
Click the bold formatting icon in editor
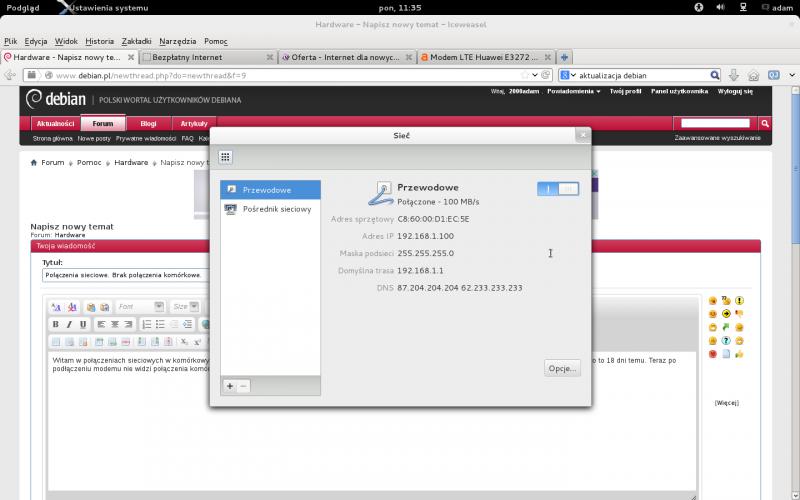(x=55, y=324)
